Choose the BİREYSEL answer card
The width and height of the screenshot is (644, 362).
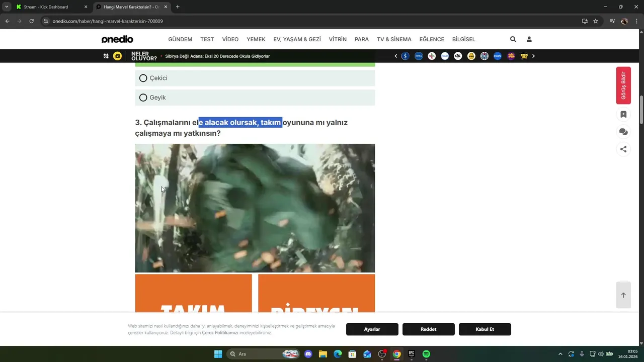pyautogui.click(x=316, y=293)
